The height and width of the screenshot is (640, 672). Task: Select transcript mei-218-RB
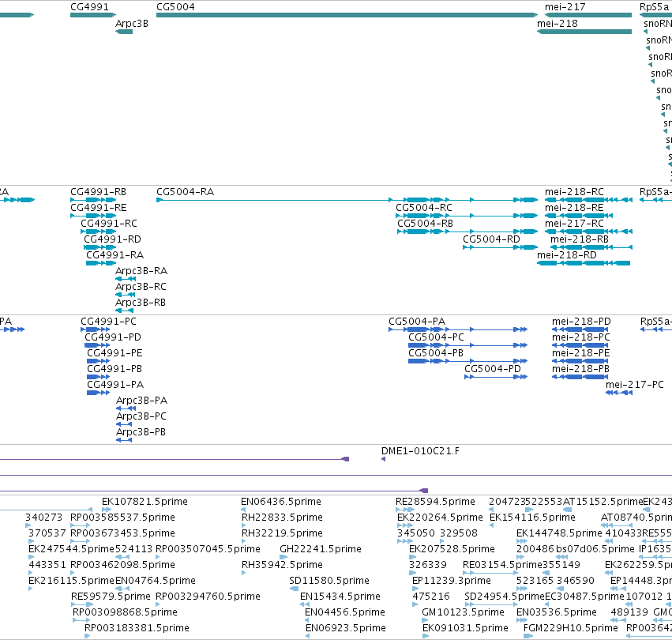(580, 239)
